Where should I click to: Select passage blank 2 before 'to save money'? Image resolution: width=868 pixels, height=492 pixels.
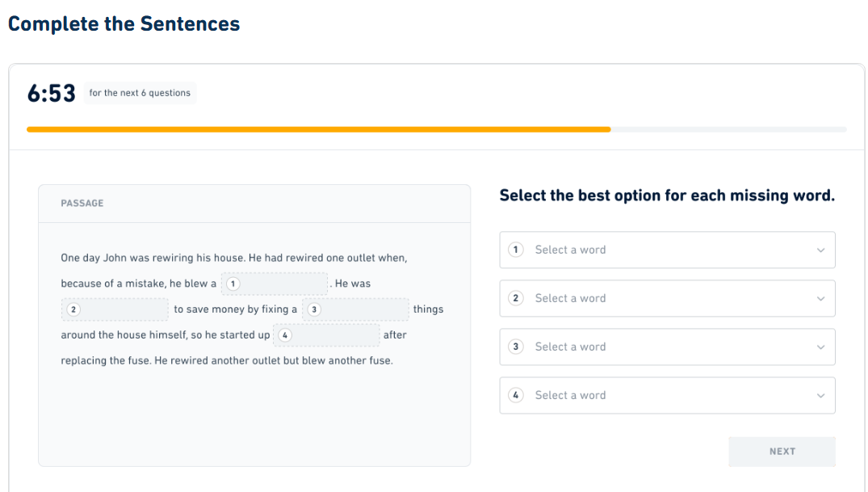click(115, 309)
